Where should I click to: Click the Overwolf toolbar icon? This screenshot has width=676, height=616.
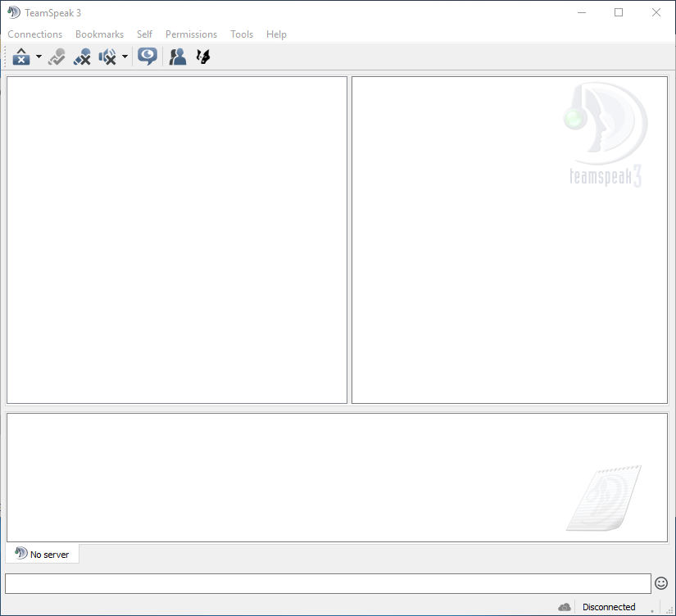pos(203,57)
